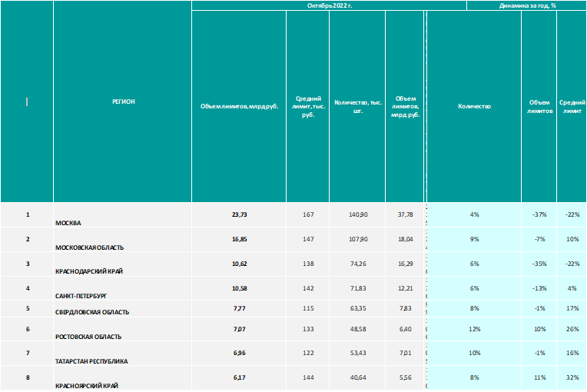The height and width of the screenshot is (392, 587).
Task: Select the 'МОСКВА' region cell
Action: point(122,215)
